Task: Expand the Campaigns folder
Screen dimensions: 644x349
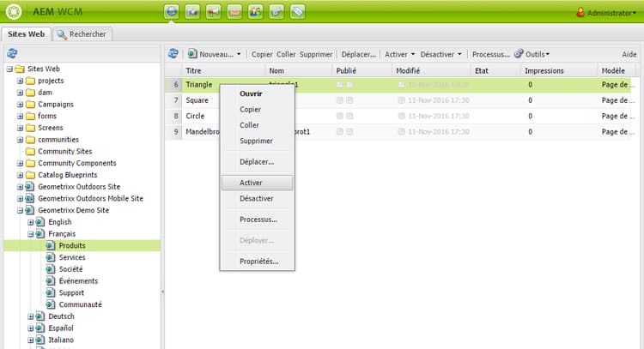Action: 20,105
